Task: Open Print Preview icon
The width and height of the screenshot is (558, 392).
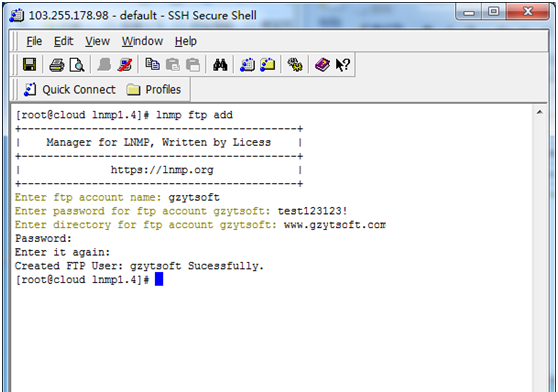Action: point(77,65)
